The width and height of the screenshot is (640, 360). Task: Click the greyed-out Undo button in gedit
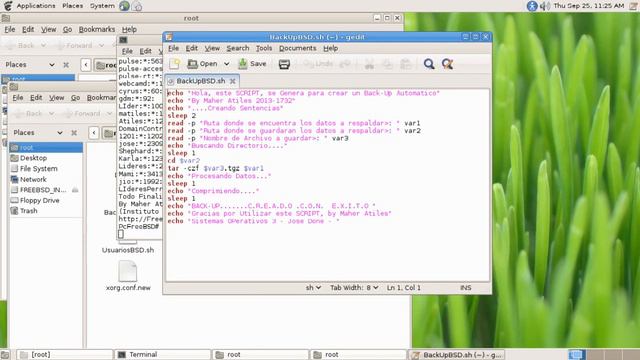318,64
